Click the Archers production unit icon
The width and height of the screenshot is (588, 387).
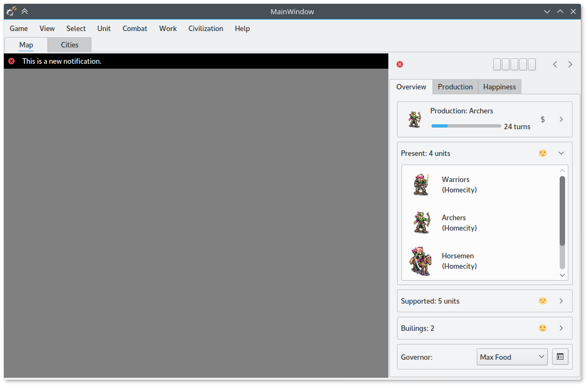pyautogui.click(x=415, y=119)
